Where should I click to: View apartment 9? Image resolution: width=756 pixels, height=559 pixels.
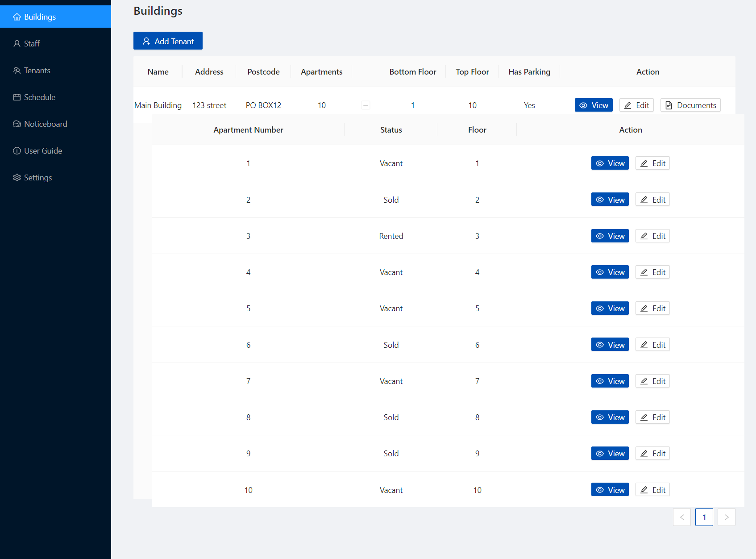[610, 453]
